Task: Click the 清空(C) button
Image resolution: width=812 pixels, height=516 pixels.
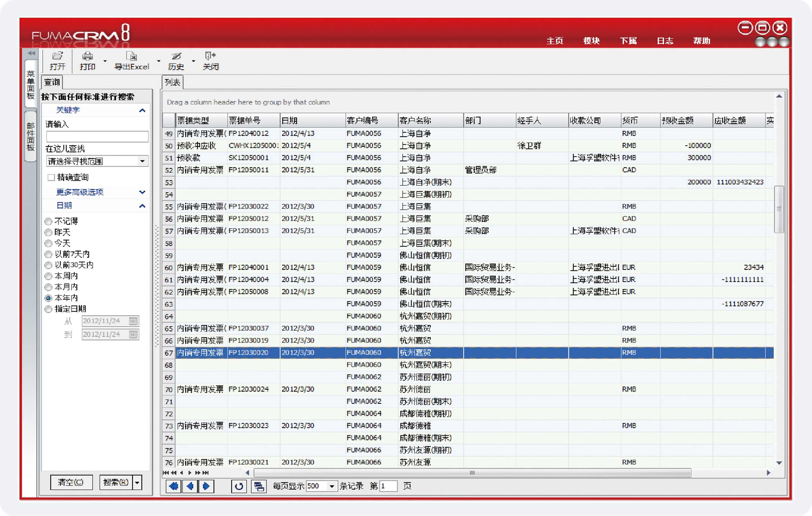Action: coord(71,482)
